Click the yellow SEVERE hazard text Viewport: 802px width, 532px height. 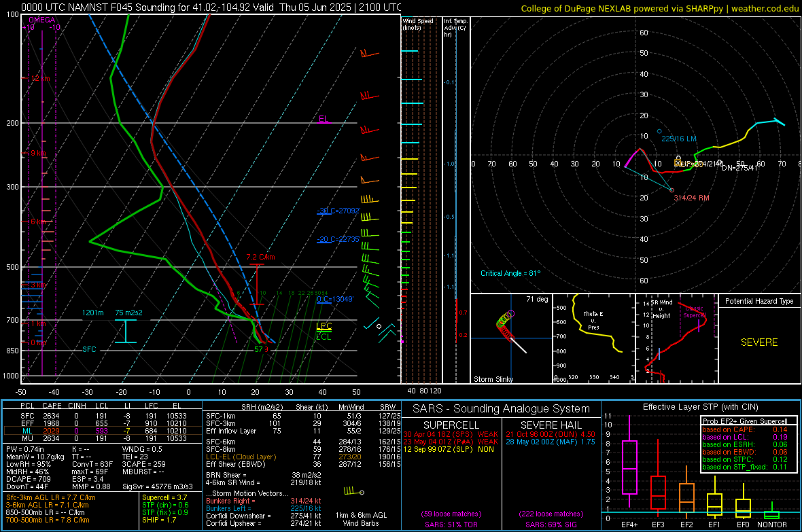pyautogui.click(x=759, y=342)
